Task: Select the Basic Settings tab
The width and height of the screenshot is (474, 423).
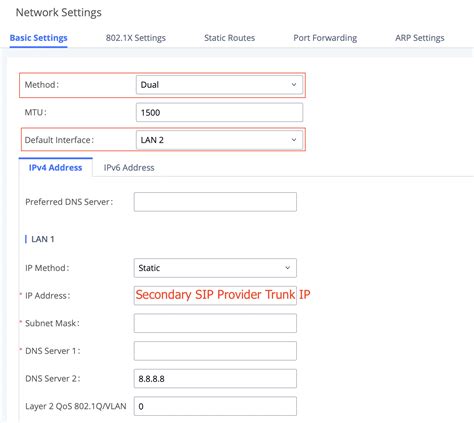Action: pyautogui.click(x=39, y=38)
